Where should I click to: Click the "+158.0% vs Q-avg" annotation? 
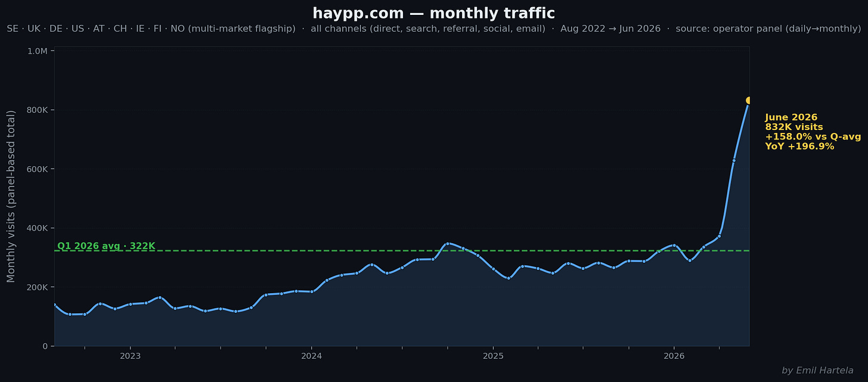[813, 136]
